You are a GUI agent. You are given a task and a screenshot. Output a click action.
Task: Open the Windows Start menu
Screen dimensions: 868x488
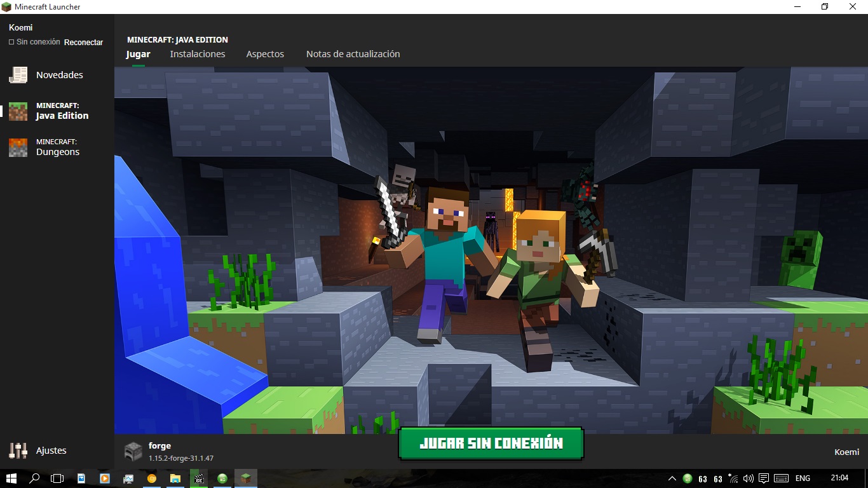pos(11,478)
